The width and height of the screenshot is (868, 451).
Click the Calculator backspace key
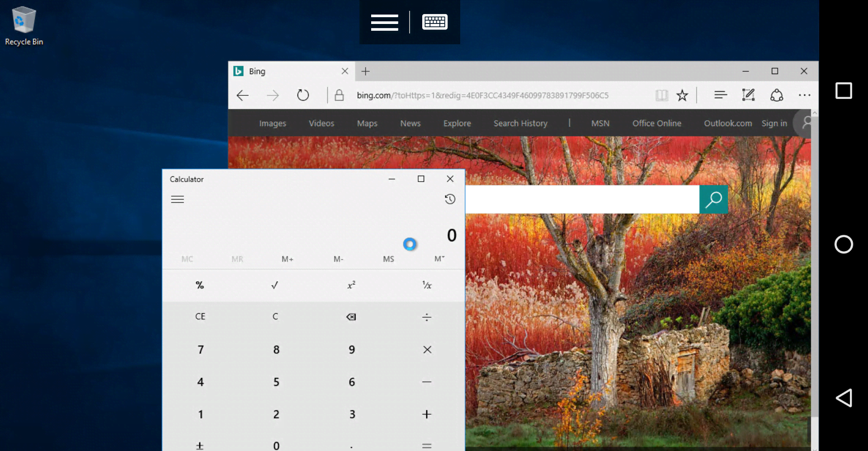click(x=351, y=317)
